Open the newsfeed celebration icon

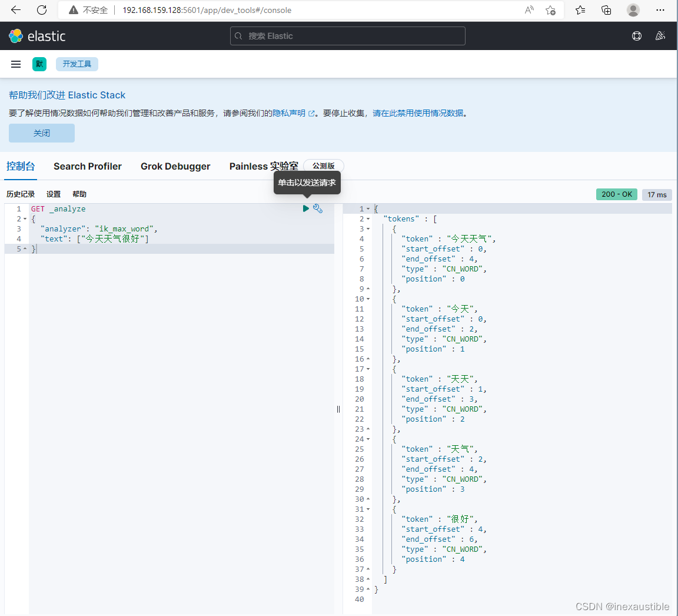660,36
